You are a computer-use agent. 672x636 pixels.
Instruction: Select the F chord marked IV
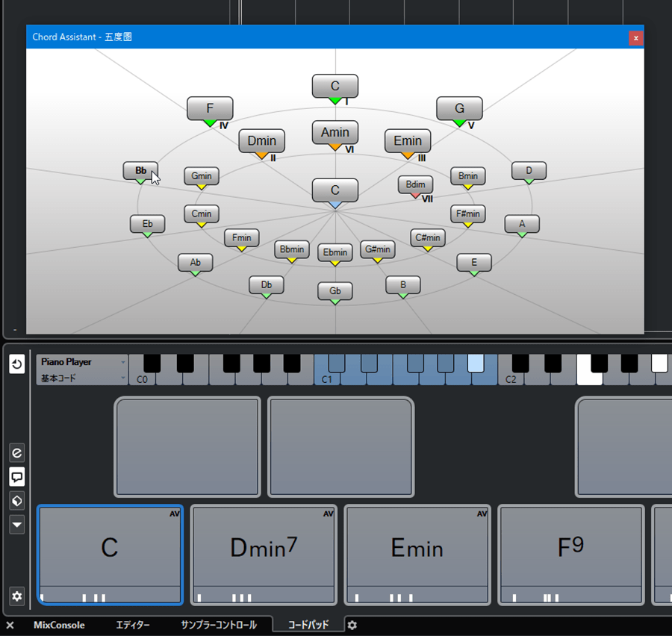pos(210,108)
